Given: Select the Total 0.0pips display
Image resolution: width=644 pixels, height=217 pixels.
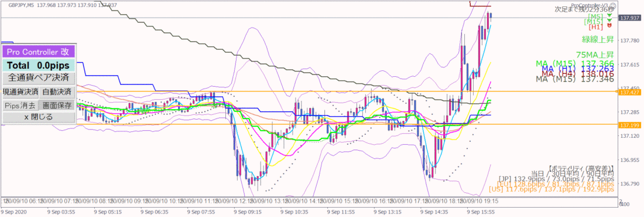Looking at the screenshot, I should pyautogui.click(x=39, y=65).
